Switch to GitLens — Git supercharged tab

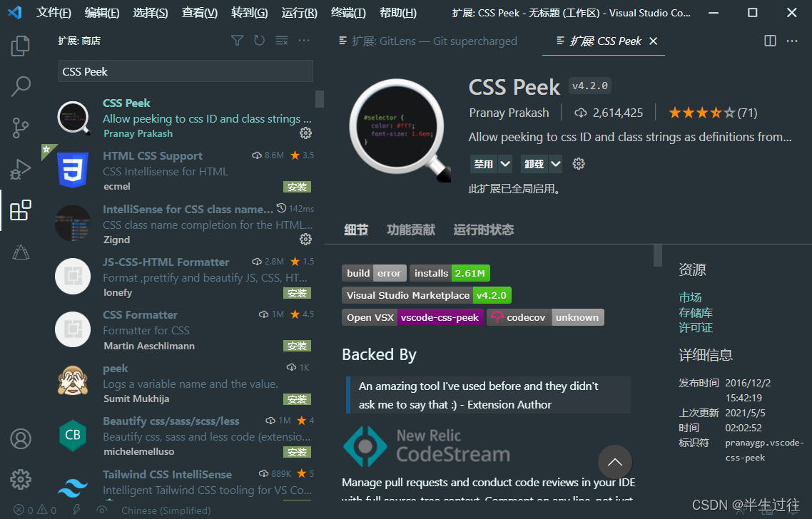pos(427,41)
